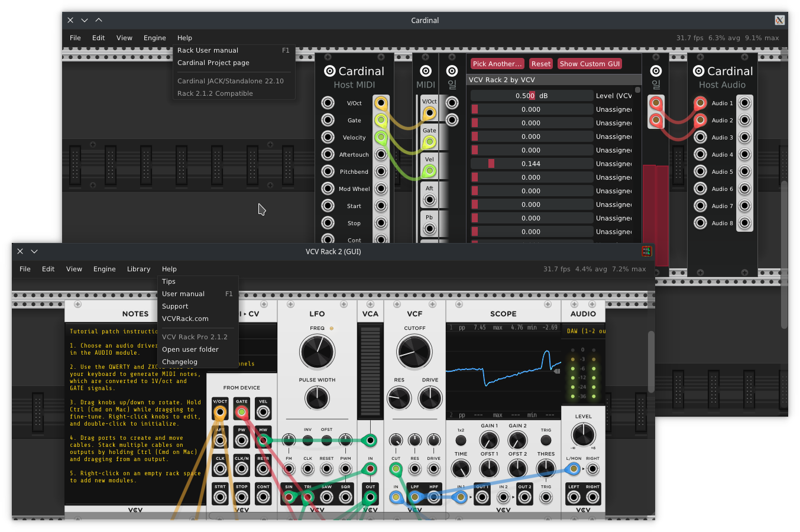800x532 pixels.
Task: Open the DAW (1-2 out) audio device selector
Action: click(583, 331)
